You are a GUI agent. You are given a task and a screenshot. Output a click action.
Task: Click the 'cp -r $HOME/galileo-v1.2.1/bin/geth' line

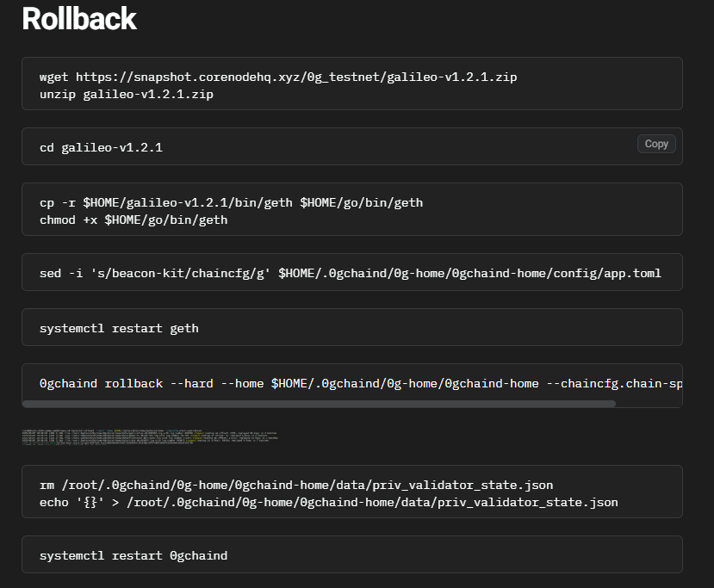(232, 202)
